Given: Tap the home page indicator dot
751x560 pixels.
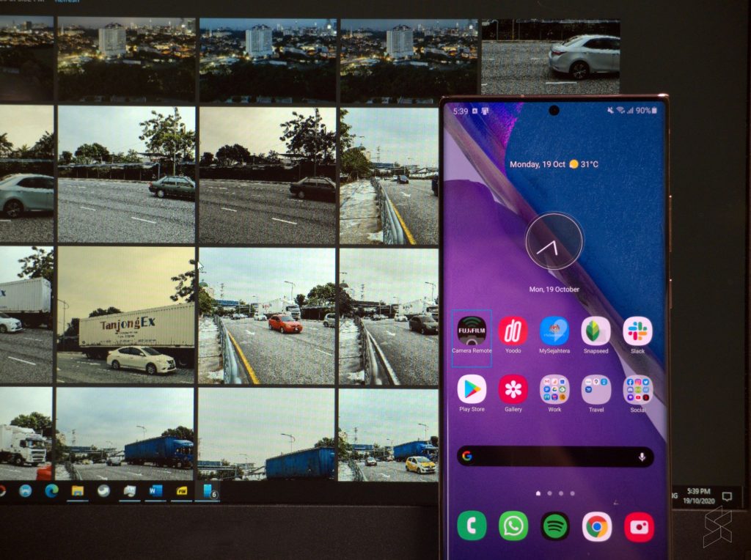Looking at the screenshot, I should (x=538, y=493).
